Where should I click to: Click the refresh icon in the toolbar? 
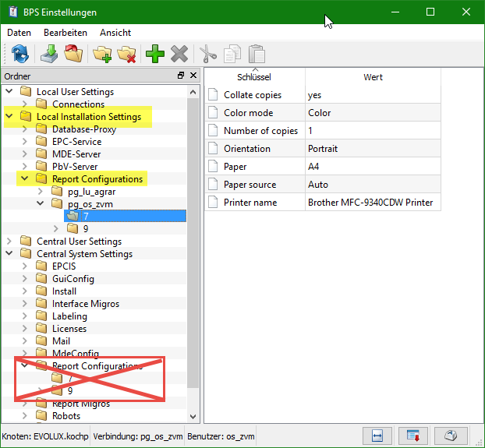(20, 54)
